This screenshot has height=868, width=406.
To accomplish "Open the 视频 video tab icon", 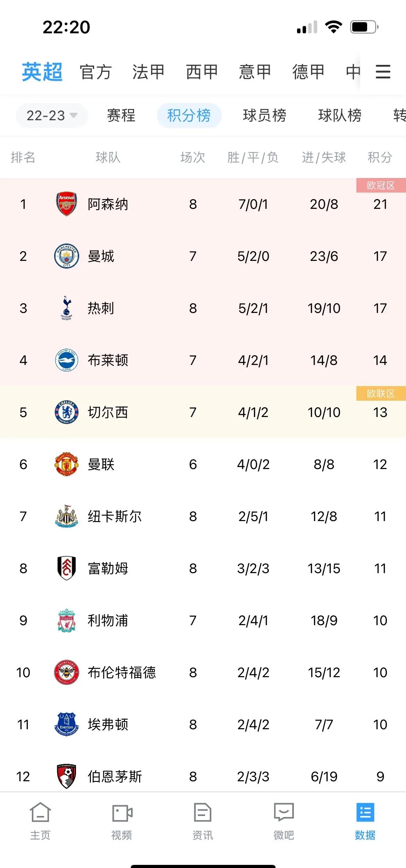I will click(x=122, y=813).
